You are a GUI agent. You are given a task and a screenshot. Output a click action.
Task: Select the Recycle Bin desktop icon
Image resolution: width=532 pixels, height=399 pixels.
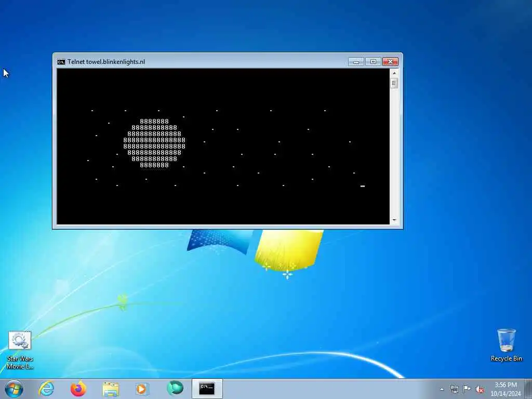(506, 345)
